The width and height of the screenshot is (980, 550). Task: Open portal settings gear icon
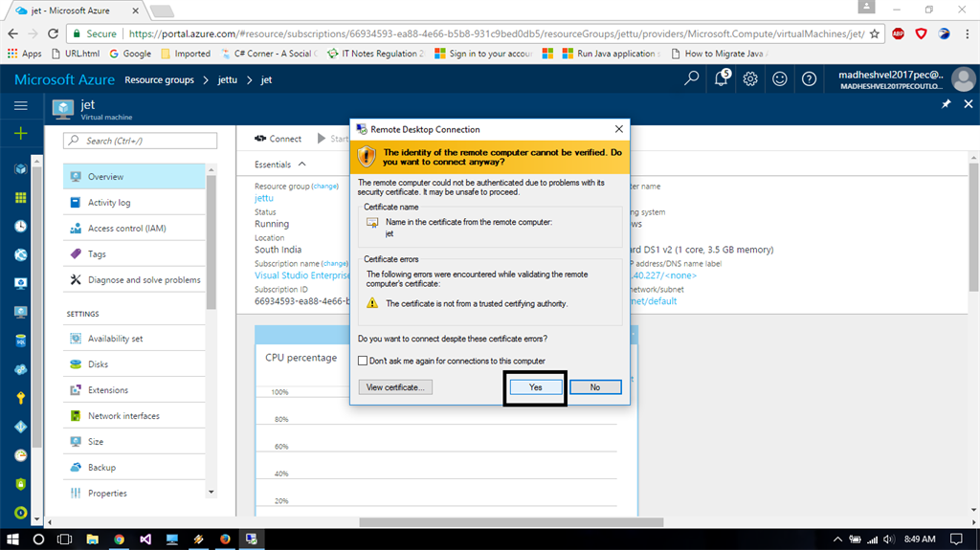[750, 78]
